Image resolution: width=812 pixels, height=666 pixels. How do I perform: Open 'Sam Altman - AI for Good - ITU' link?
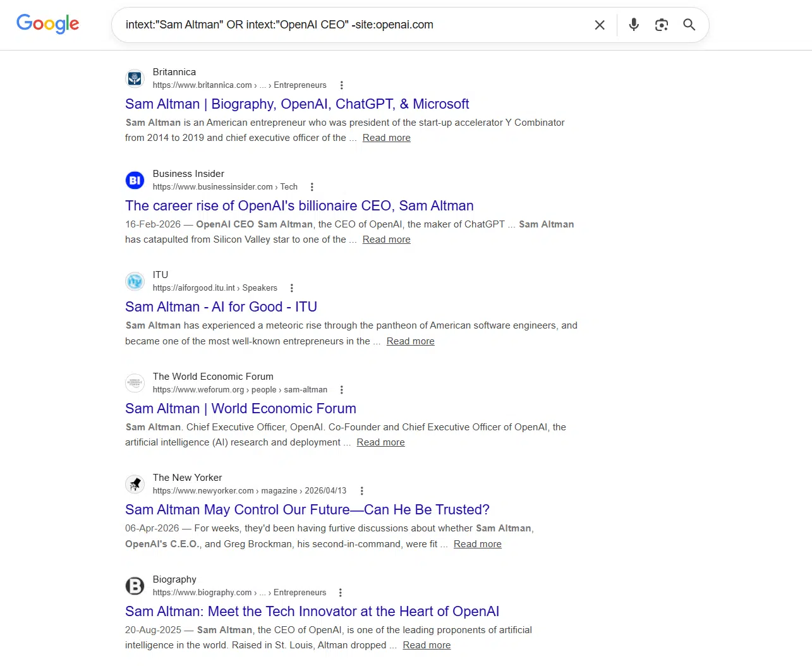click(x=221, y=307)
